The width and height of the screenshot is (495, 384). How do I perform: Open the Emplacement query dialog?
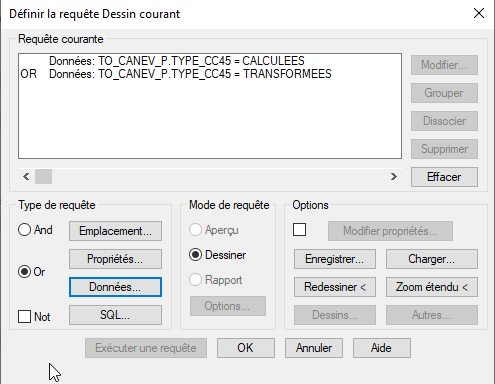click(115, 231)
